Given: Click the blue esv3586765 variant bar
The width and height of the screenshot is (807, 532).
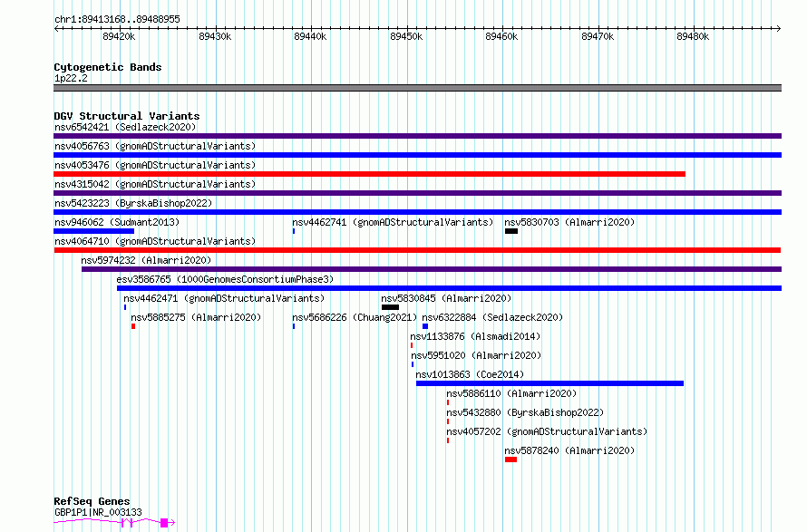Looking at the screenshot, I should tap(450, 288).
